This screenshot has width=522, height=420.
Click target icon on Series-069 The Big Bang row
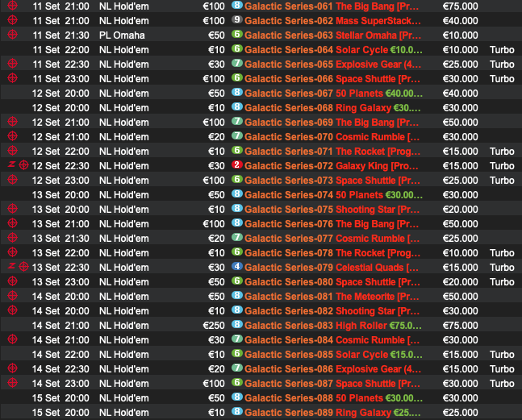click(12, 122)
